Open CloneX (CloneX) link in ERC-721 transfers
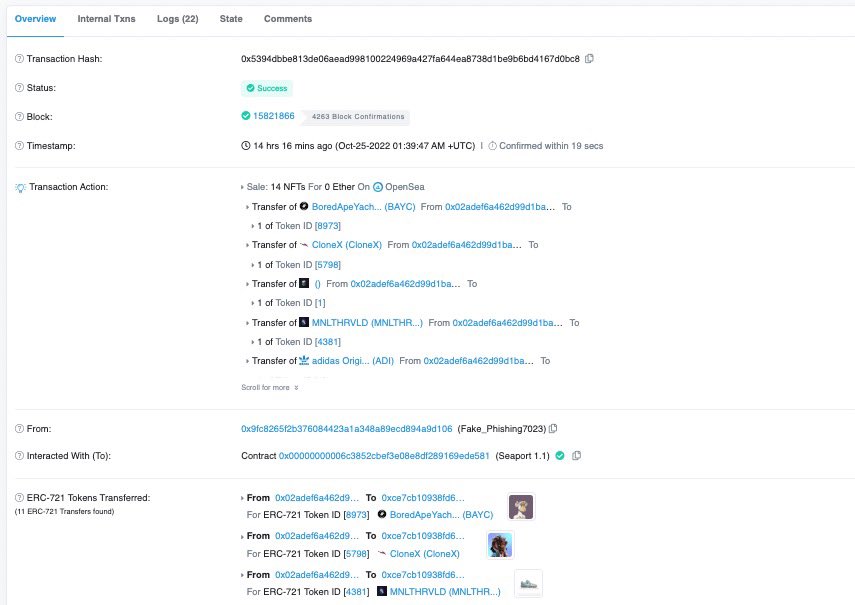The height and width of the screenshot is (605, 855). [x=425, y=554]
